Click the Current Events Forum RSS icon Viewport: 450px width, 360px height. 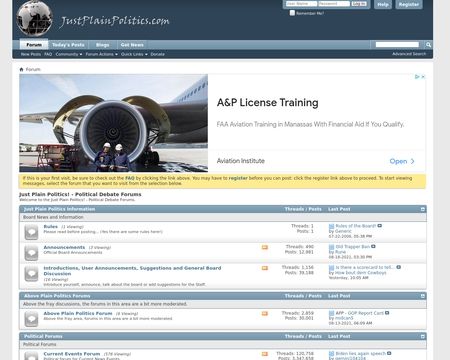[265, 354]
